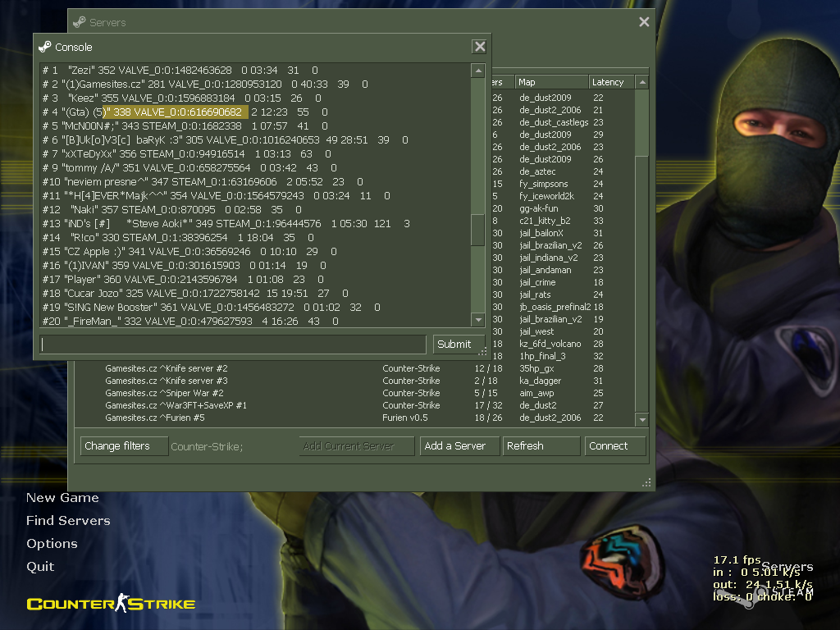Click the "Zezi" player line in Console
Viewport: 840px width, 630px height.
tap(180, 71)
